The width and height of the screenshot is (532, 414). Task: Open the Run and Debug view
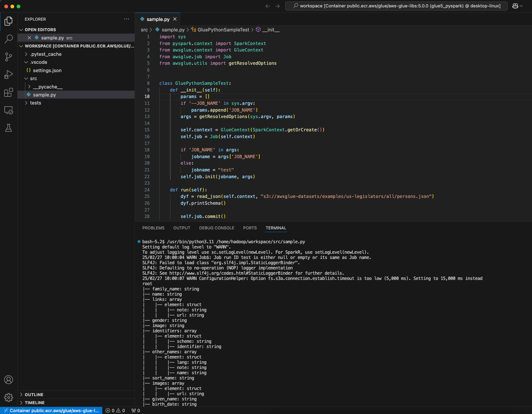pos(9,75)
